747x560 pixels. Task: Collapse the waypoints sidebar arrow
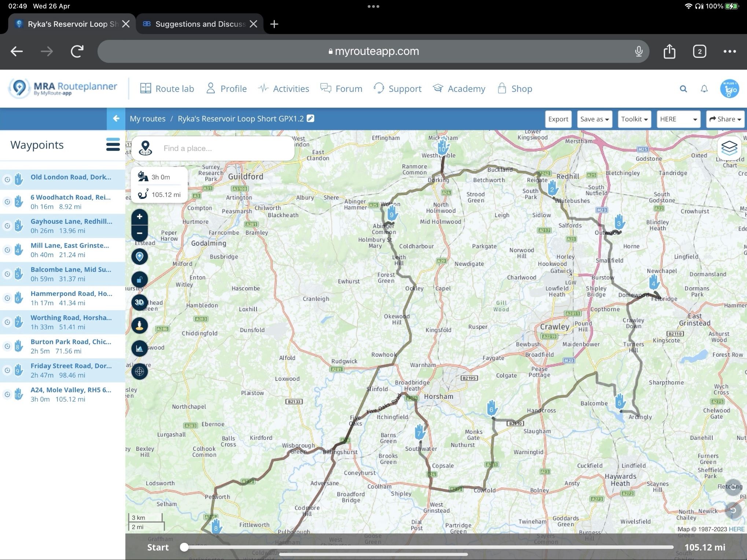tap(116, 119)
